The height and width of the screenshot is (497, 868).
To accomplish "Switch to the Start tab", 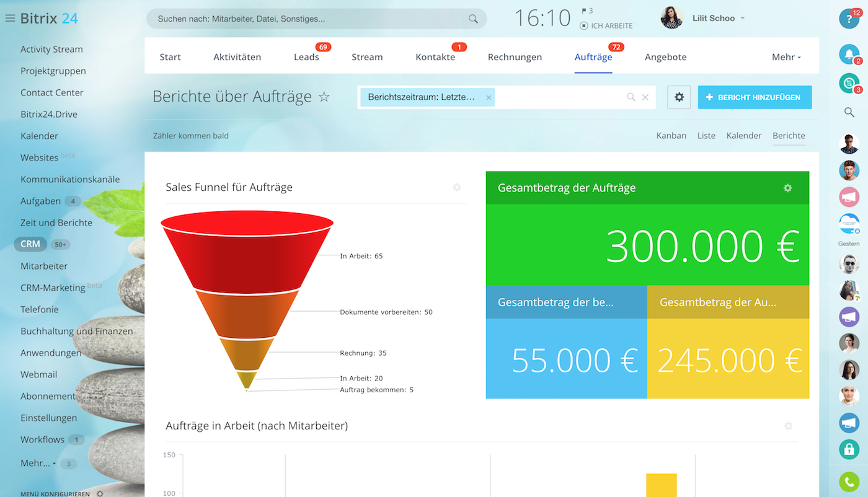I will [x=170, y=57].
